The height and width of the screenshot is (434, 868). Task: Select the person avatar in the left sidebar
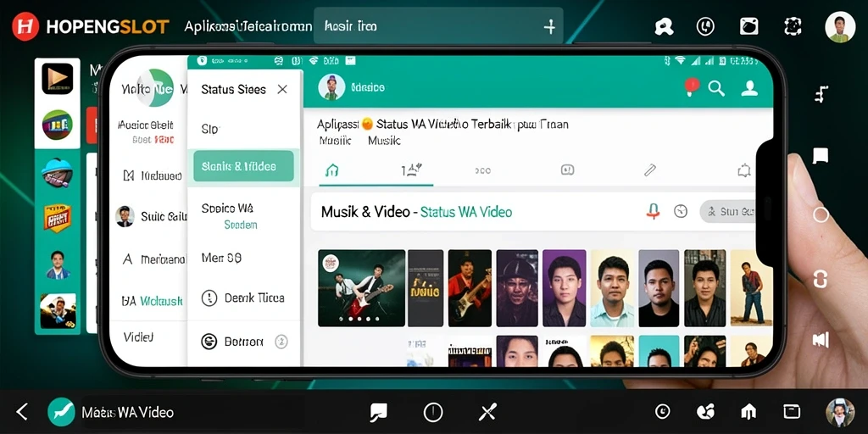click(x=58, y=264)
